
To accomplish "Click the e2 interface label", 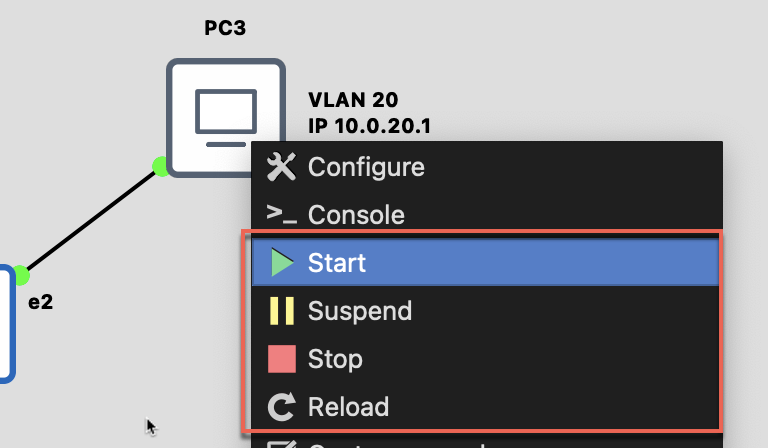I will click(40, 300).
